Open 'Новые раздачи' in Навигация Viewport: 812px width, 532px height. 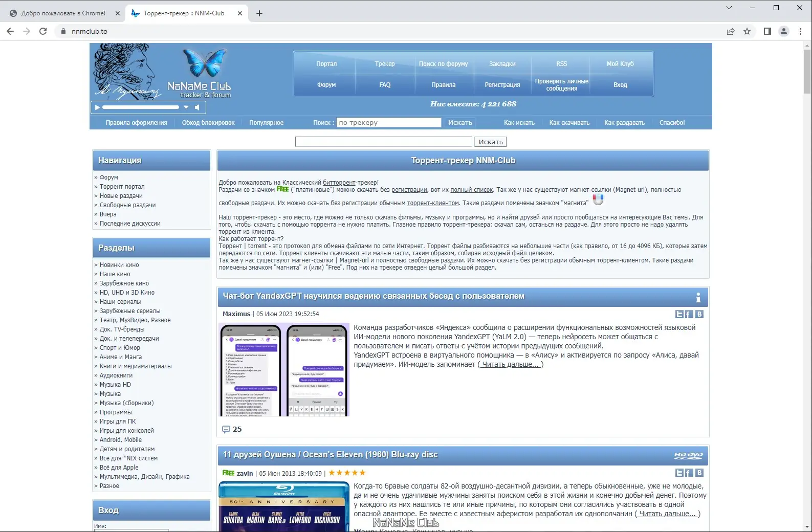pos(121,196)
